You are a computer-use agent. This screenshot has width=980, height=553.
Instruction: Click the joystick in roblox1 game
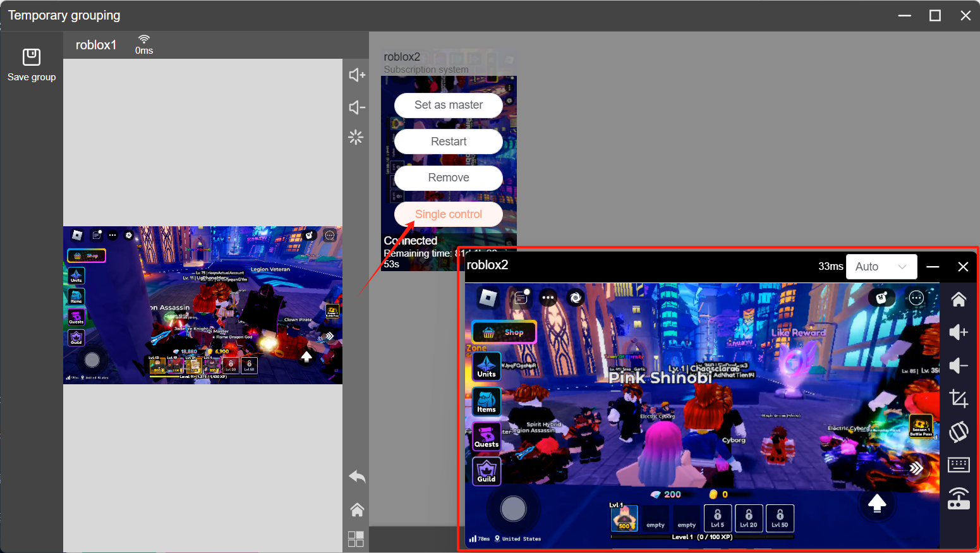click(92, 360)
